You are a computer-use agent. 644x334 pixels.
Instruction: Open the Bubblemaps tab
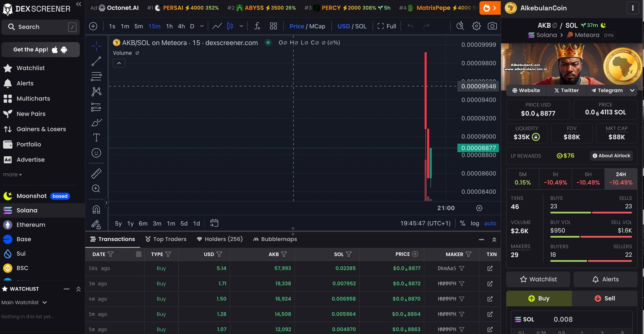tap(275, 239)
